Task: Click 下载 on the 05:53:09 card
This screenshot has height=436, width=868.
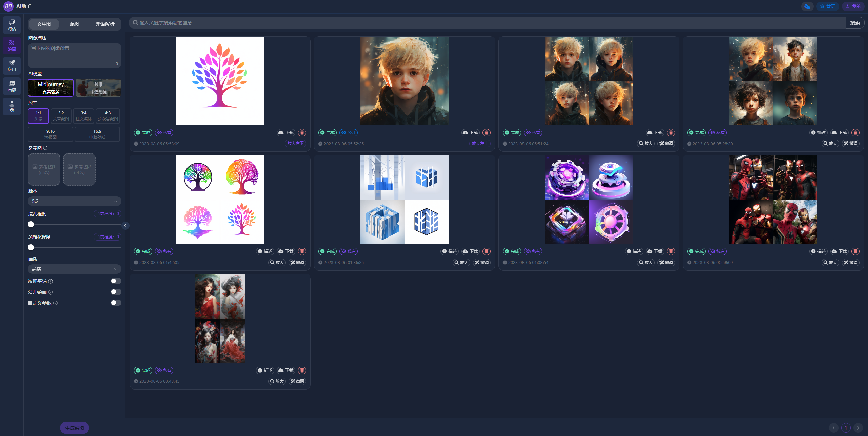Action: (286, 133)
